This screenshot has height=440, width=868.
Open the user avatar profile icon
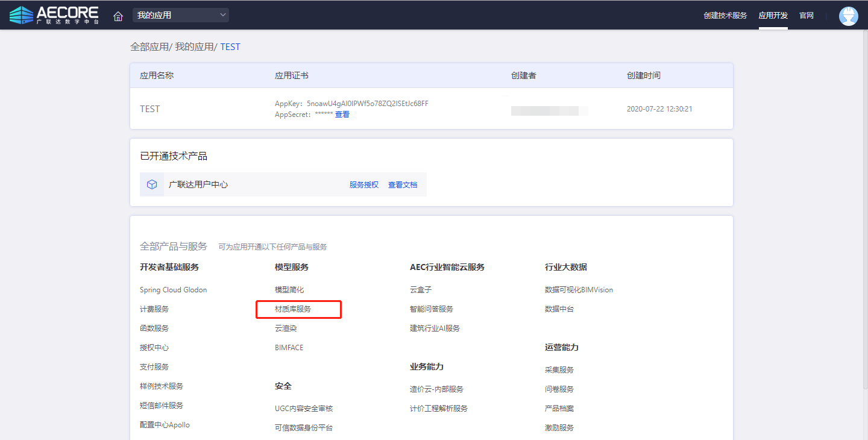coord(848,16)
